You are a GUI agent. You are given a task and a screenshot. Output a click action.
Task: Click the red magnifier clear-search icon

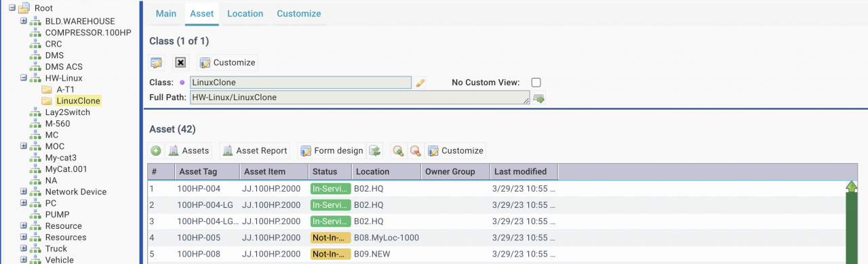click(x=415, y=150)
